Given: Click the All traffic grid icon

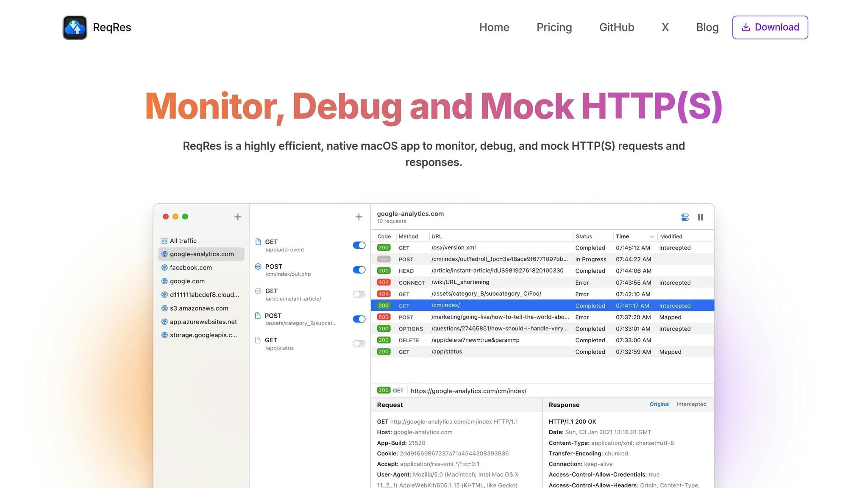Looking at the screenshot, I should (x=164, y=241).
